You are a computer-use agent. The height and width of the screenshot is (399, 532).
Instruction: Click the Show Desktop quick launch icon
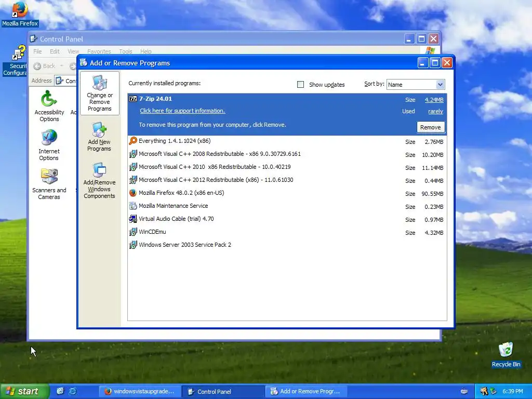(60, 391)
